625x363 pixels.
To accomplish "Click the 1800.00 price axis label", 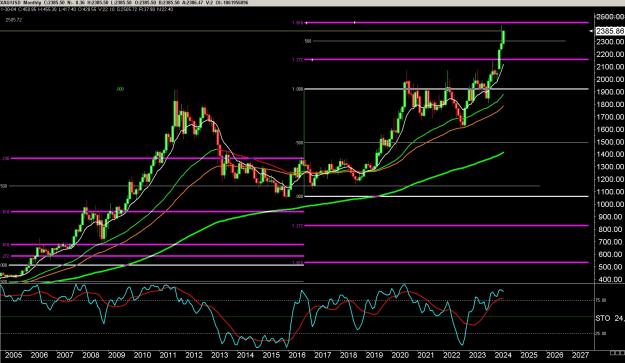I will pyautogui.click(x=610, y=104).
